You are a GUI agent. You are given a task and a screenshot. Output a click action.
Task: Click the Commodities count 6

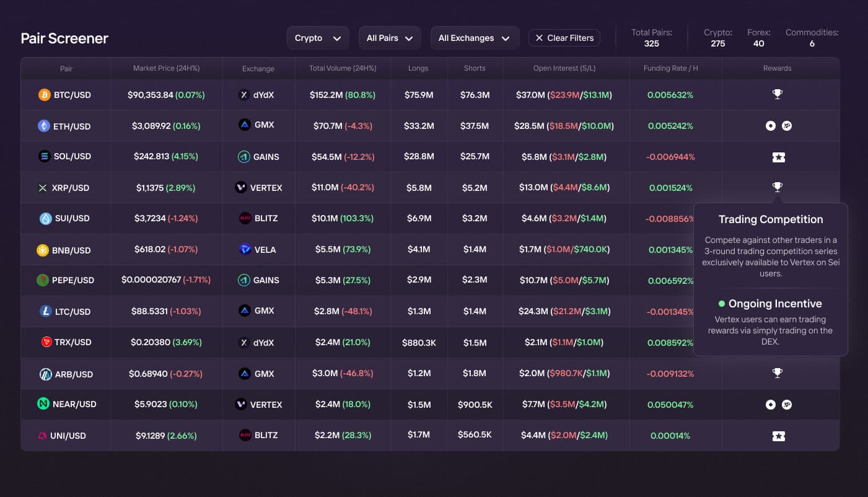coord(812,43)
